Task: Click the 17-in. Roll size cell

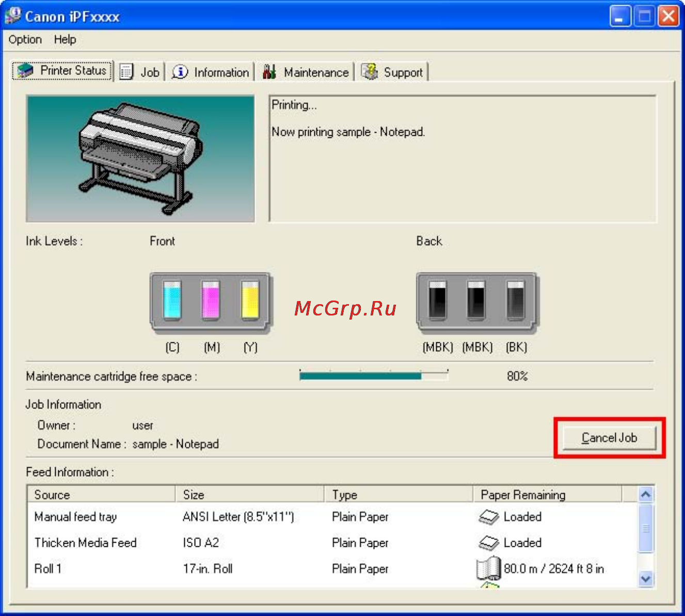Action: tap(208, 568)
